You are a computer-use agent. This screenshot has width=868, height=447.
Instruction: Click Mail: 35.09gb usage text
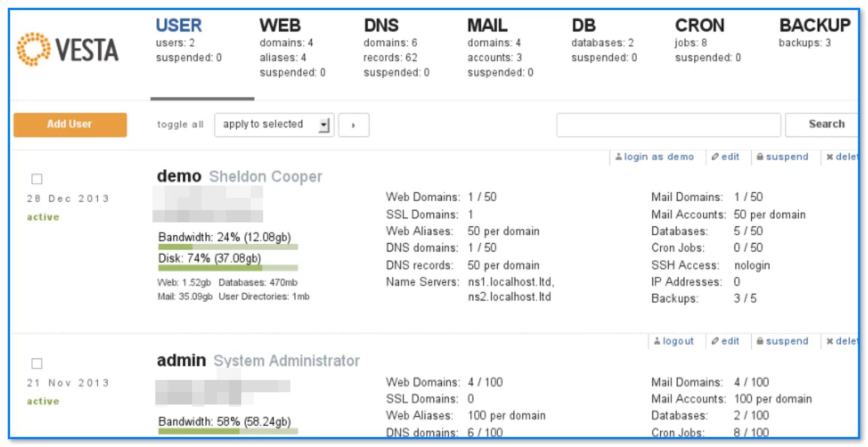pos(185,297)
